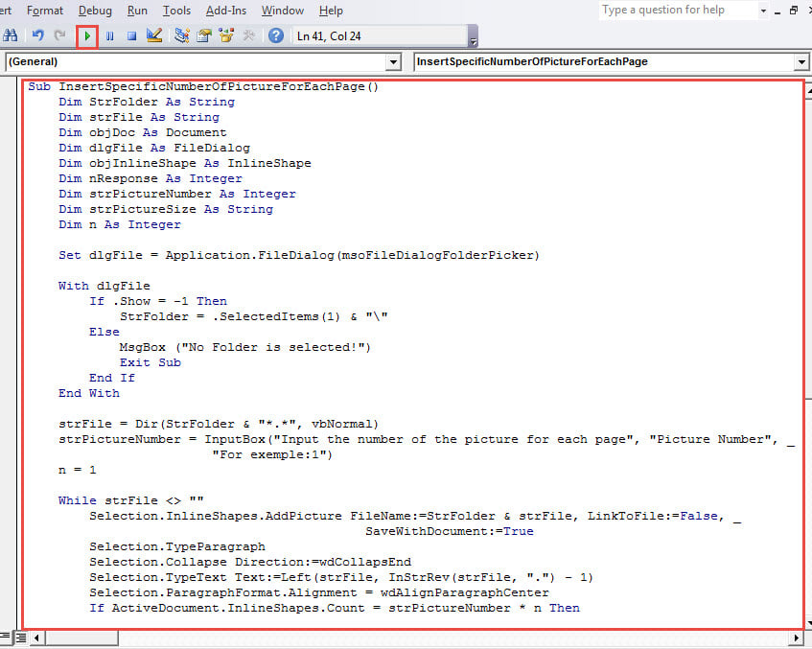Open the Debug menu

click(x=95, y=11)
